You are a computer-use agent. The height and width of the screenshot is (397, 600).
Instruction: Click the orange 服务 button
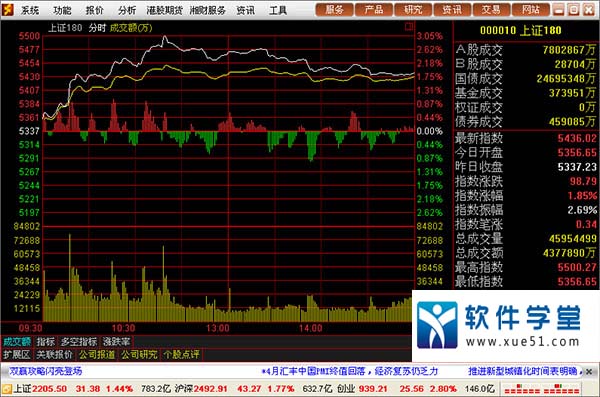click(334, 10)
